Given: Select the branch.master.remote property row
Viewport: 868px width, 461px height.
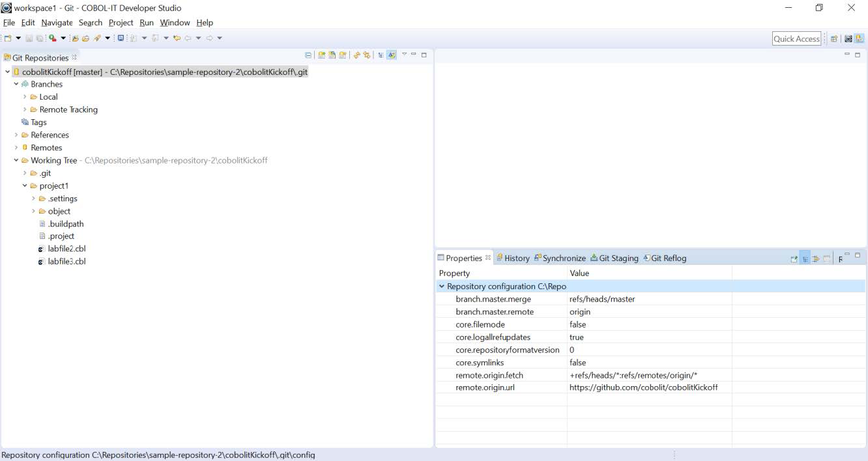Looking at the screenshot, I should click(493, 311).
